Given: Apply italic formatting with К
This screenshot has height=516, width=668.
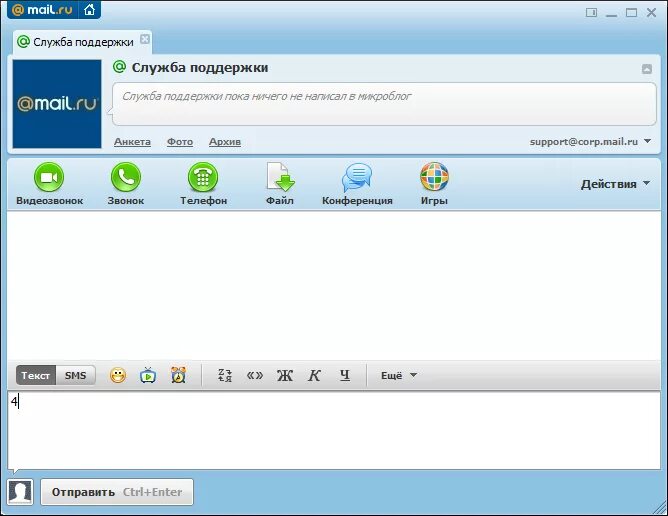Looking at the screenshot, I should click(314, 375).
